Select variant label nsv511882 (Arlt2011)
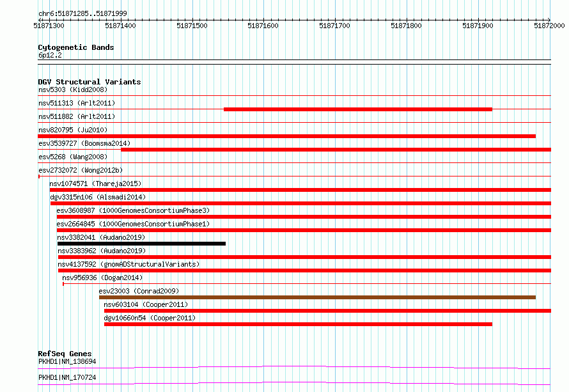Screen dimensions: 569x392 (77, 116)
